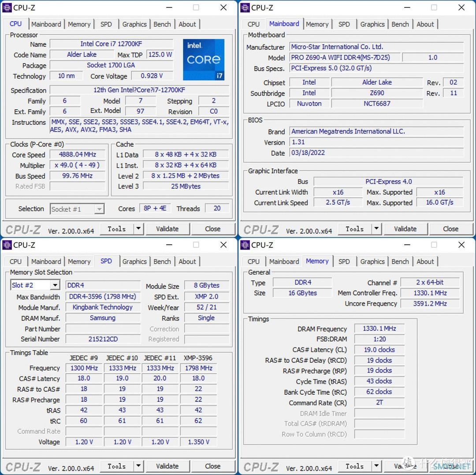Open SPD tab in CPU window

[x=106, y=24]
